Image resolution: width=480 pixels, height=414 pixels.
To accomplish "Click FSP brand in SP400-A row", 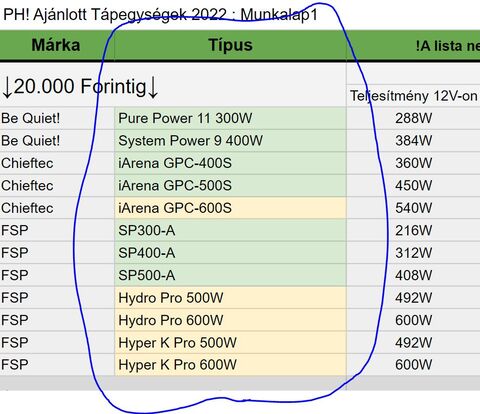I will [15, 253].
